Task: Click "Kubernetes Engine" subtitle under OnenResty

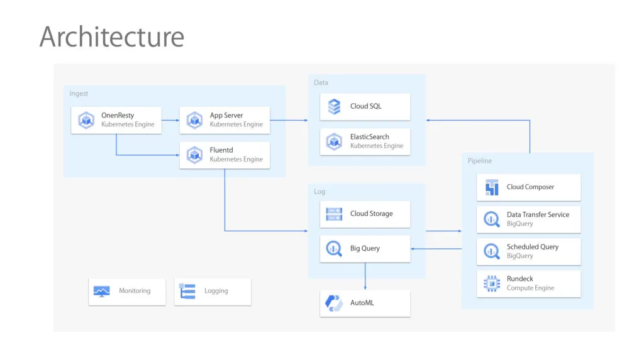Action: tap(128, 124)
